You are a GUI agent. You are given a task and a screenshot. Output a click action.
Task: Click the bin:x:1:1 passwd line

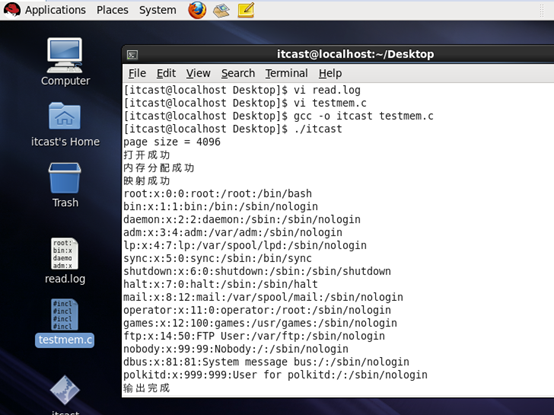click(x=221, y=207)
